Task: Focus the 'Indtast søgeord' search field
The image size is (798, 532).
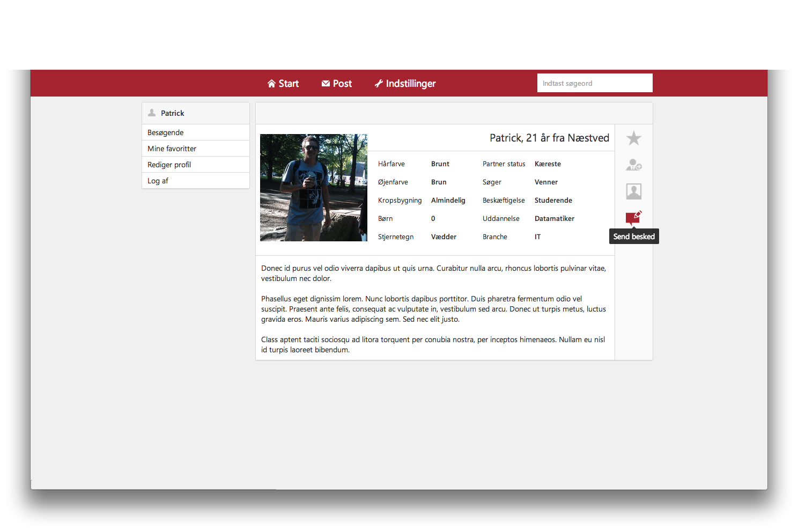Action: (x=595, y=83)
